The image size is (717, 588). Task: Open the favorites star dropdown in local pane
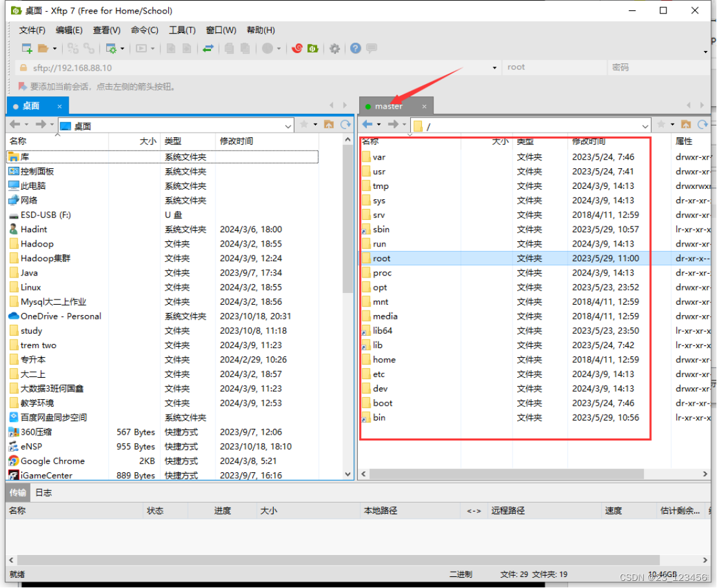(314, 125)
